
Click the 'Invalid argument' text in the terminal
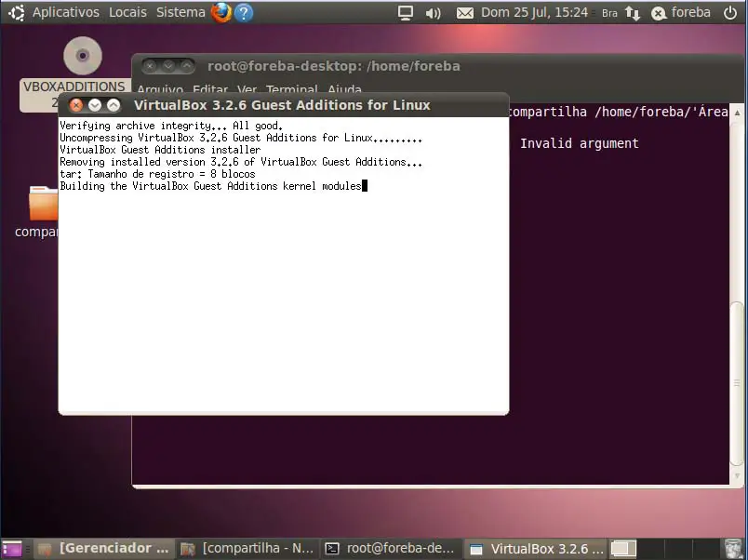579,143
